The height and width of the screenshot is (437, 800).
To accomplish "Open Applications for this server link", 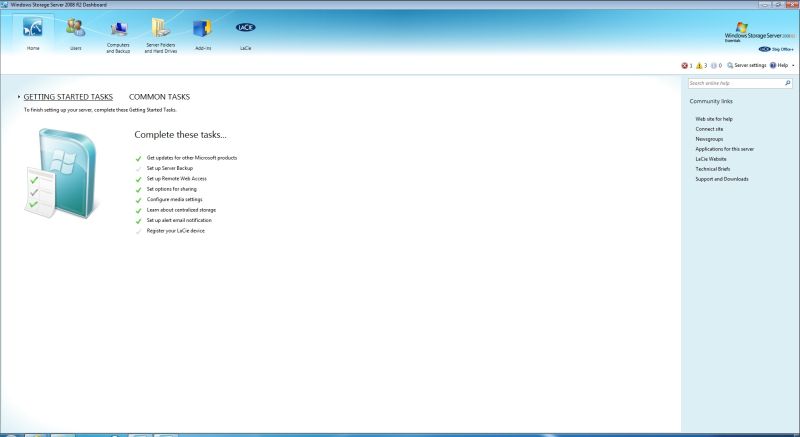I will (724, 149).
